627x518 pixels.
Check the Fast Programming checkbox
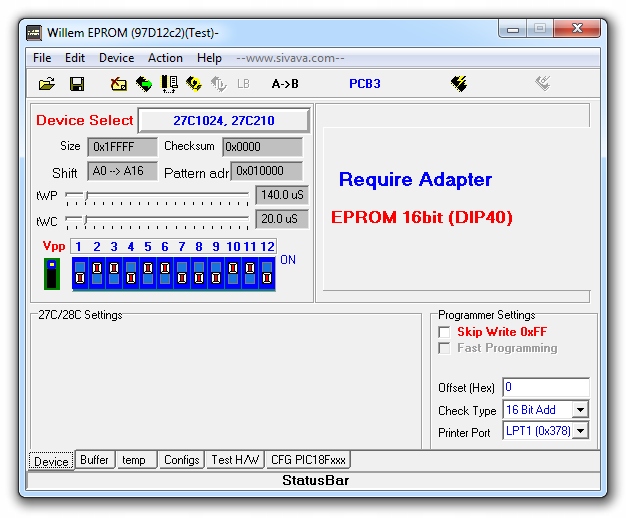click(444, 348)
